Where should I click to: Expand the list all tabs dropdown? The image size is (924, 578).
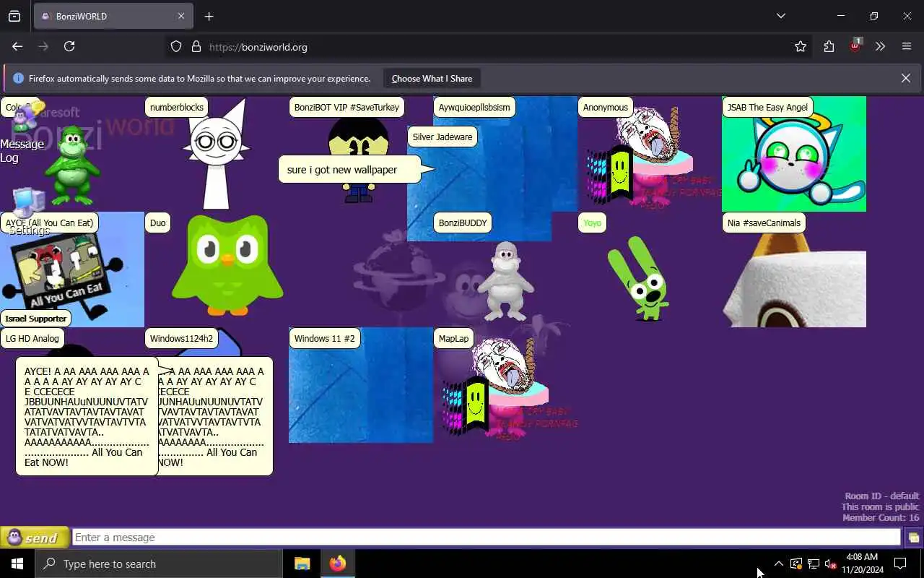[781, 16]
